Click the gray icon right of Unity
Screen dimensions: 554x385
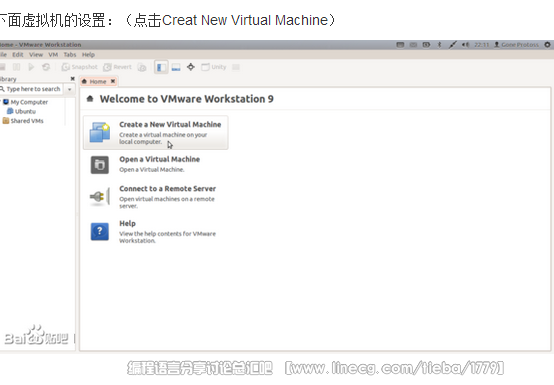[236, 67]
